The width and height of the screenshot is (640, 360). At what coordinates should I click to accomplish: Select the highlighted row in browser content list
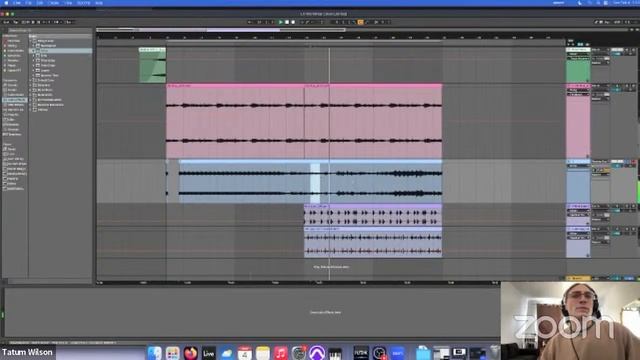(60, 51)
